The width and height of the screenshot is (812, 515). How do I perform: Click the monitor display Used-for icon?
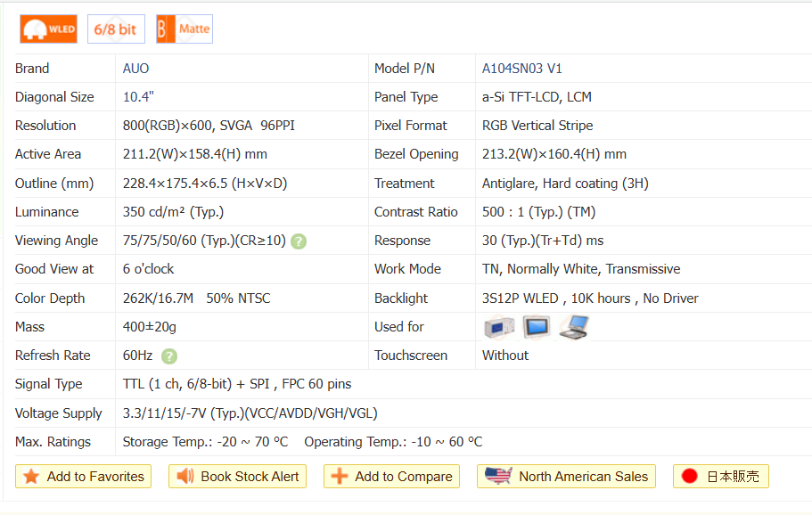[x=537, y=327]
